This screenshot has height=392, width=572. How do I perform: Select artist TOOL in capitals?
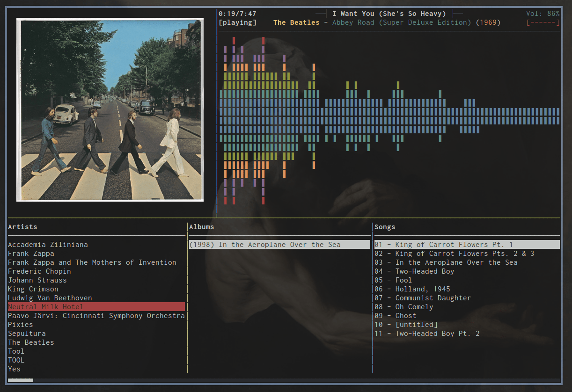16,360
